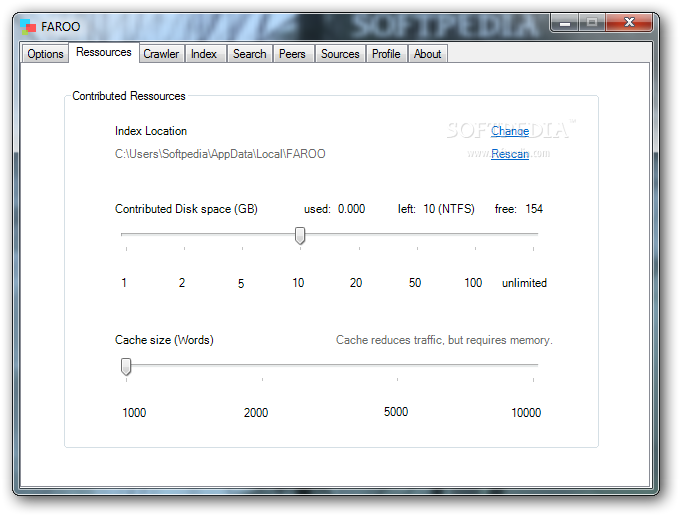
Task: Click the 'Cache size (Words)' label
Action: pyautogui.click(x=164, y=340)
